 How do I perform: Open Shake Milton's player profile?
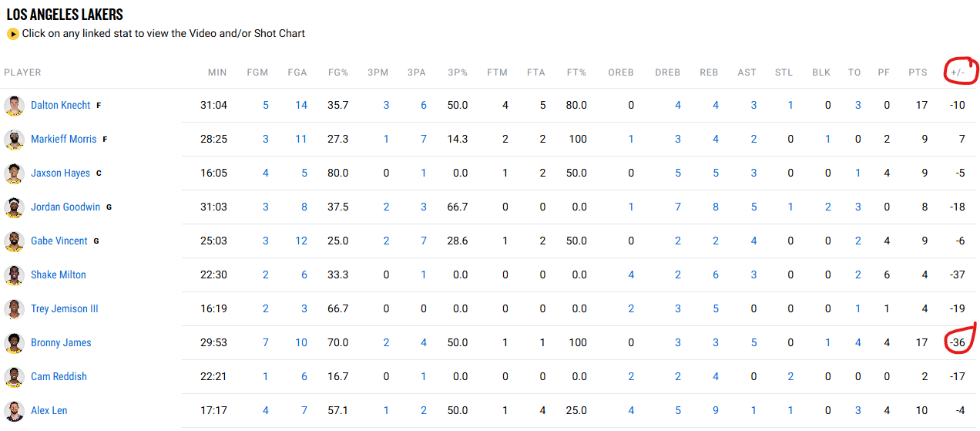point(59,275)
